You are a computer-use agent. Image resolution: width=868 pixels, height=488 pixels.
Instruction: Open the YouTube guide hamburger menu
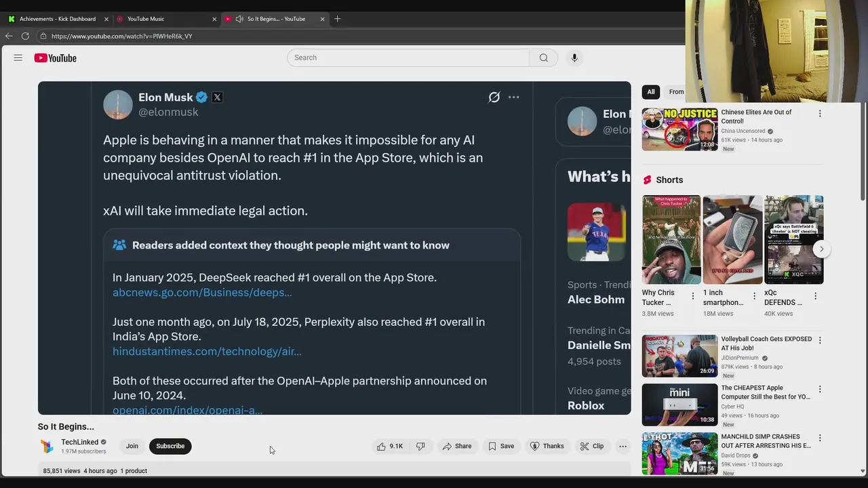pos(18,58)
